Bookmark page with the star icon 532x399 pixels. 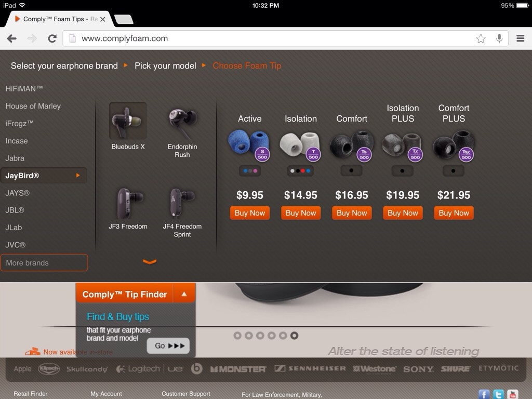[481, 38]
